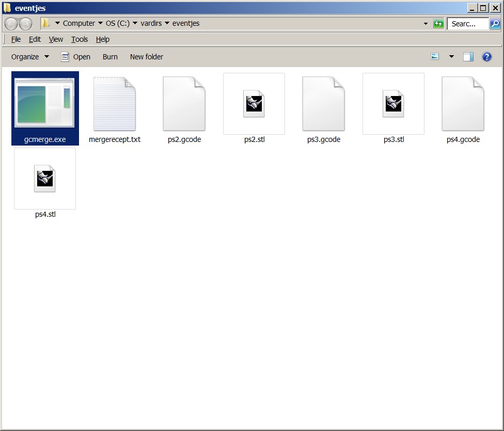Expand dropdown arrow before OS (C:)
The height and width of the screenshot is (431, 504).
pos(100,23)
